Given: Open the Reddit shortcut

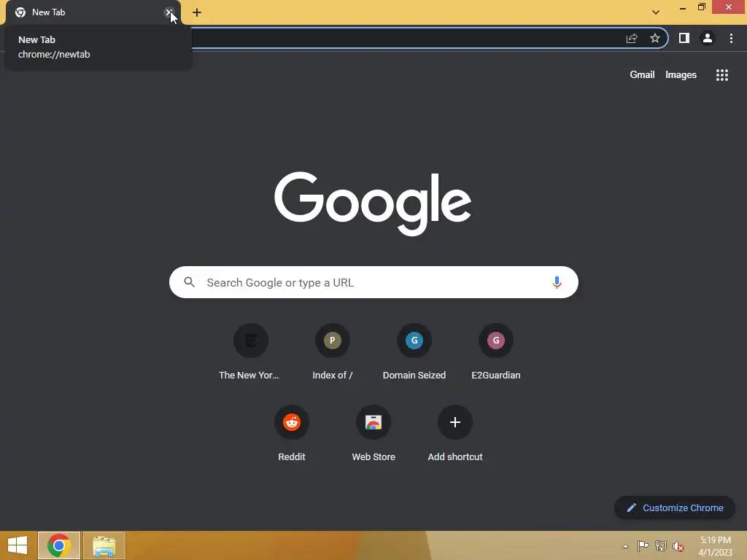Looking at the screenshot, I should [292, 433].
